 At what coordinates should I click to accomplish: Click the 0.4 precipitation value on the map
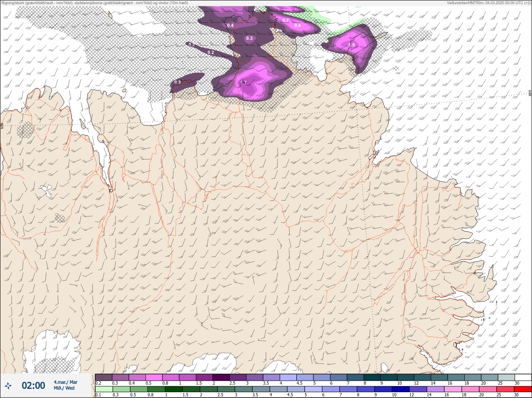click(230, 25)
